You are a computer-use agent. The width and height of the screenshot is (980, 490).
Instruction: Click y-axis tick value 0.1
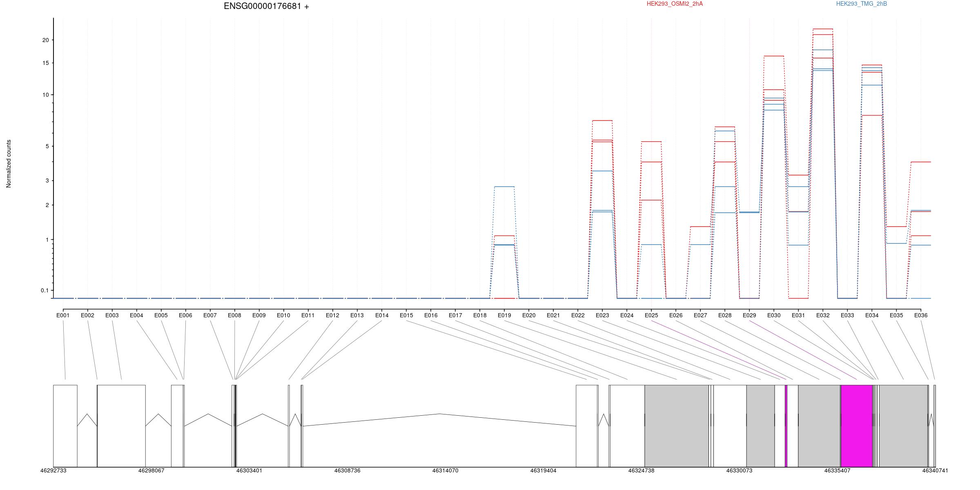pos(45,290)
